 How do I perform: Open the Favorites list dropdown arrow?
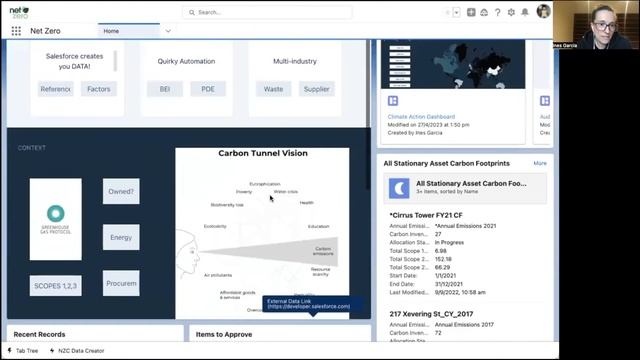coord(456,13)
